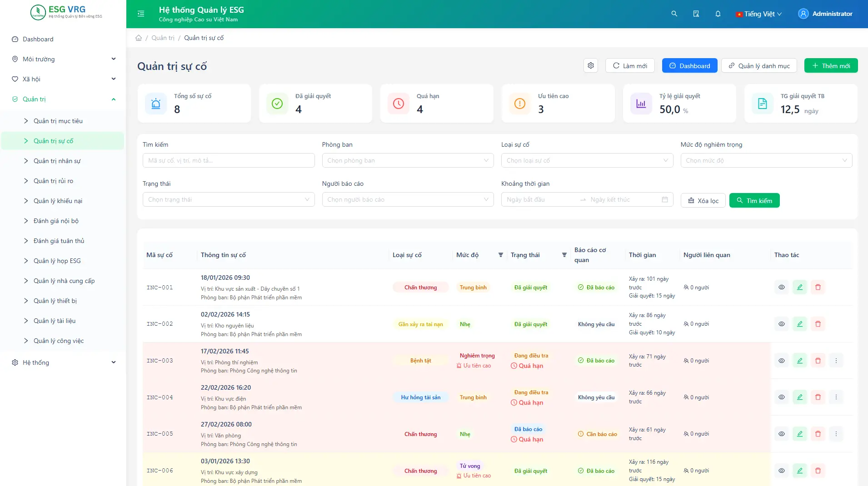Focus the Tìm kiếm search field
868x486 pixels.
click(229, 160)
